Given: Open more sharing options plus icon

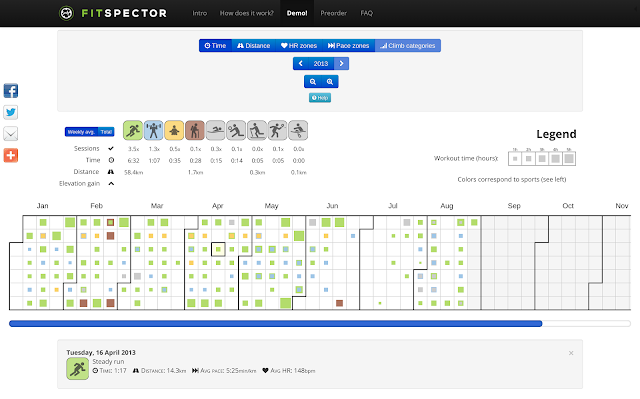Looking at the screenshot, I should click(11, 155).
